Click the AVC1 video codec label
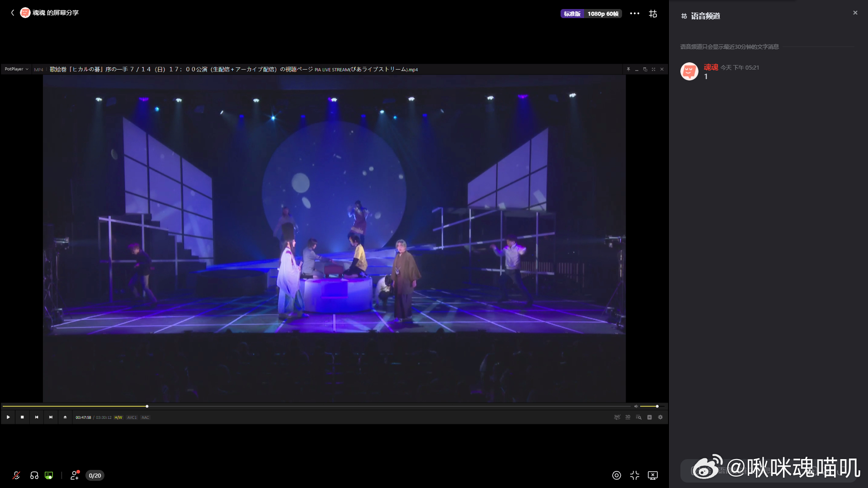 click(x=132, y=418)
